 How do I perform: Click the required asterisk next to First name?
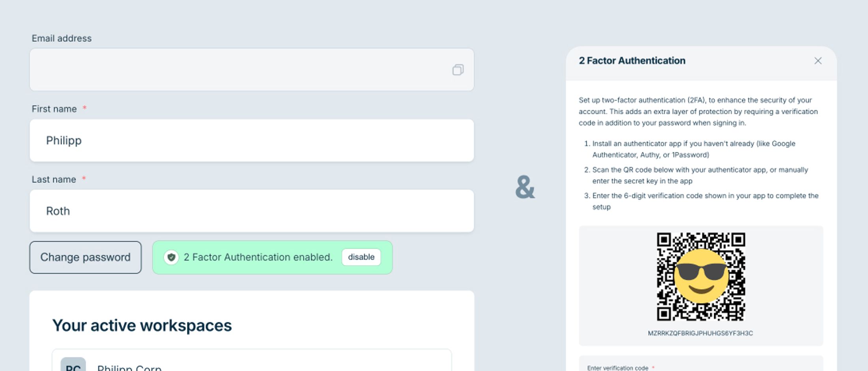pos(84,107)
